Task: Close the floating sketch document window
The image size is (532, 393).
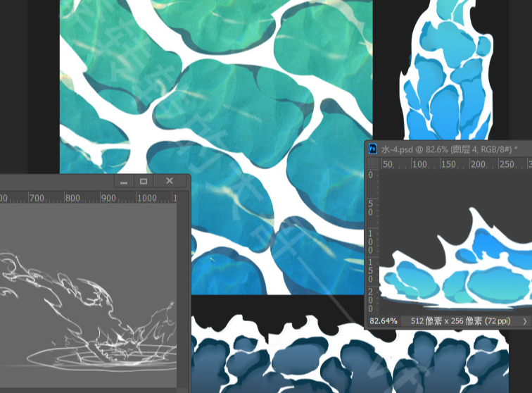Action: (x=170, y=182)
